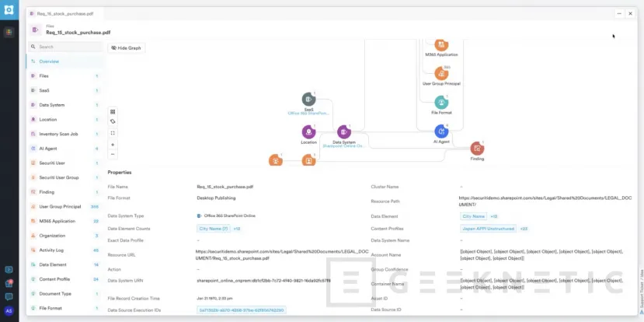Zoom in the graph with plus icon
Image resolution: width=644 pixels, height=322 pixels.
coord(113,145)
